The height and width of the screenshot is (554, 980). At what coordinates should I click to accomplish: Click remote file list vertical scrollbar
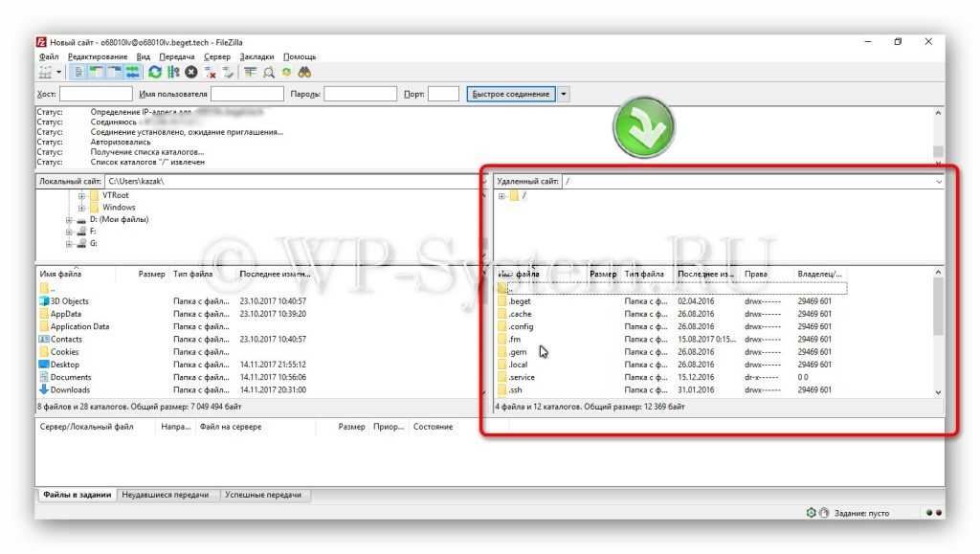coord(938,316)
